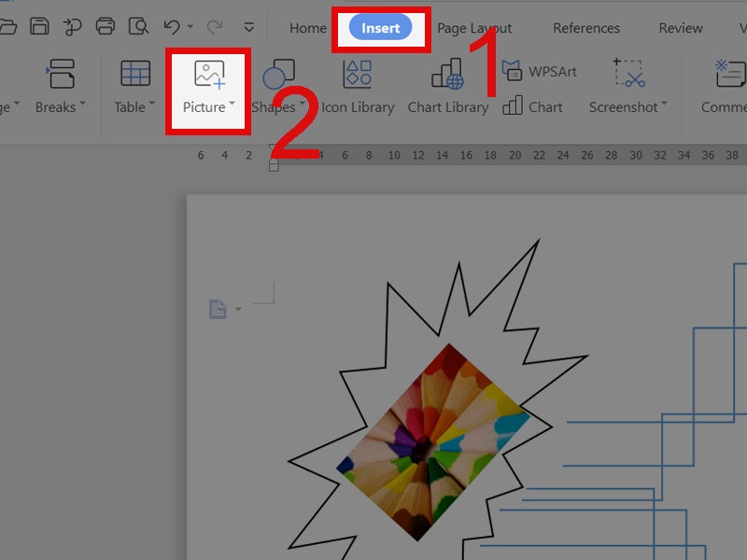Open Print Preview from quick access toolbar
The width and height of the screenshot is (747, 560).
point(138,27)
